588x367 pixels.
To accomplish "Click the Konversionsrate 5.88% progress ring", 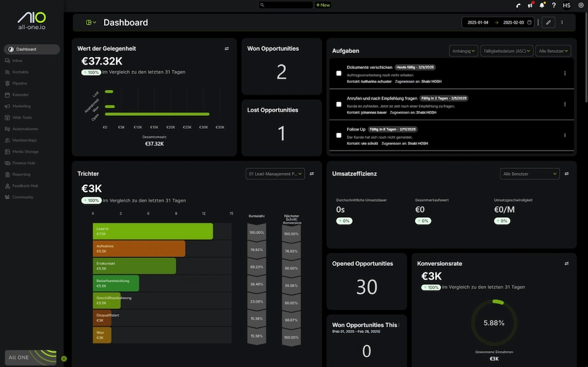I will coord(494,323).
